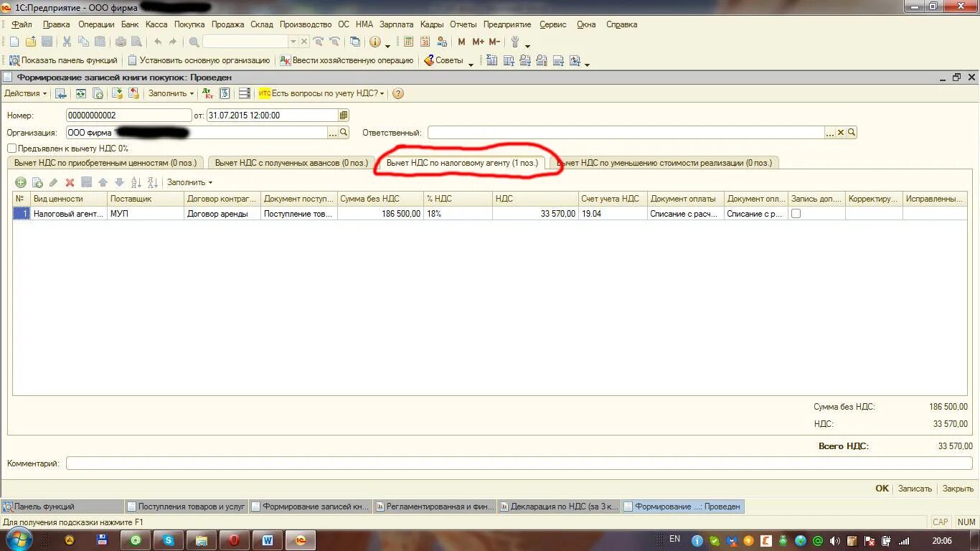Move row up with up arrow icon
980x551 pixels.
click(103, 182)
